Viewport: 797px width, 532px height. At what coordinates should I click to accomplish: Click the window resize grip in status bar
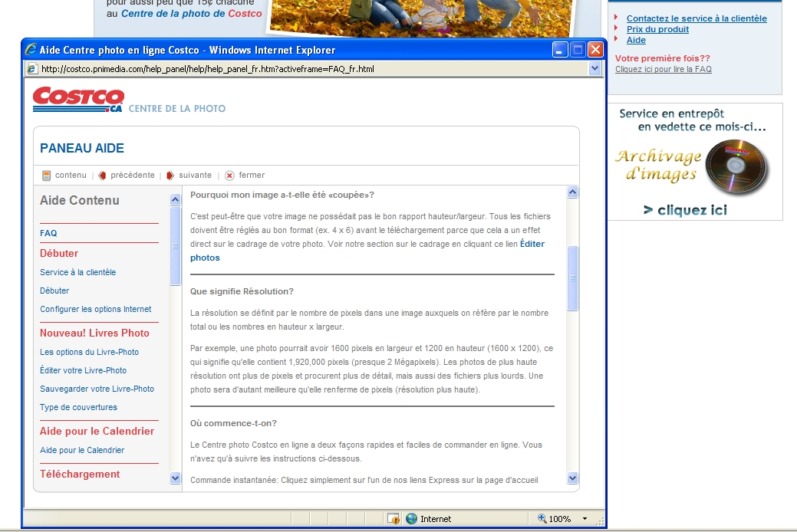click(x=601, y=522)
